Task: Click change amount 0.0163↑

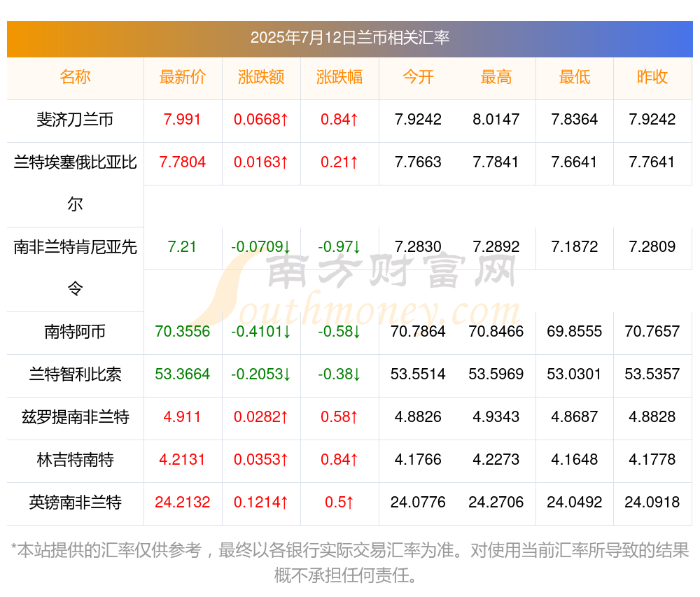Action: click(260, 162)
